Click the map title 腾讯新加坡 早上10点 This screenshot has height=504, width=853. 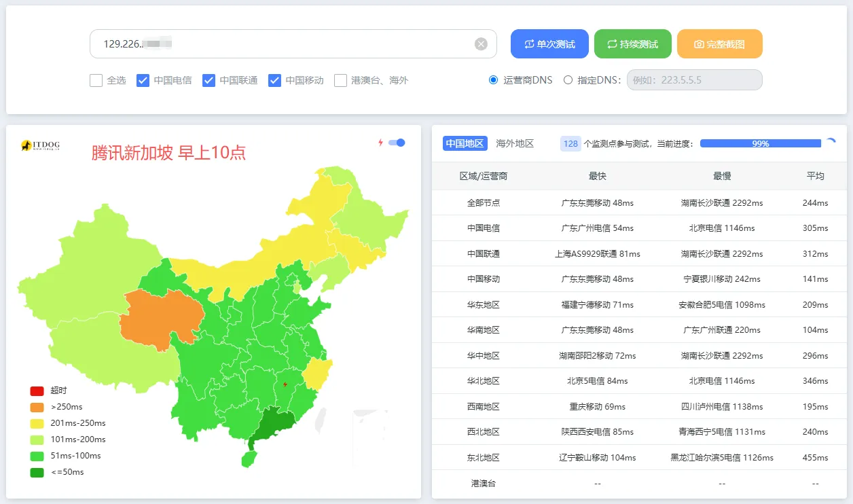tap(168, 153)
